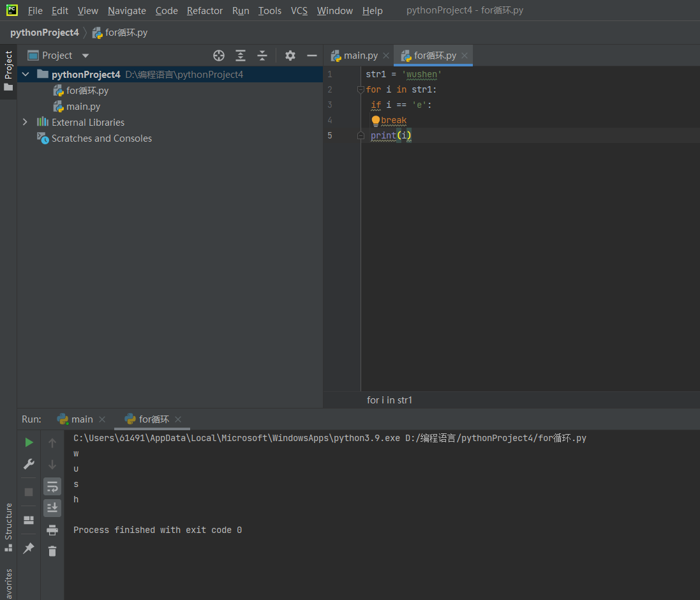Click line number 1 in the gutter
Screen dimensions: 700x600
tap(330, 74)
